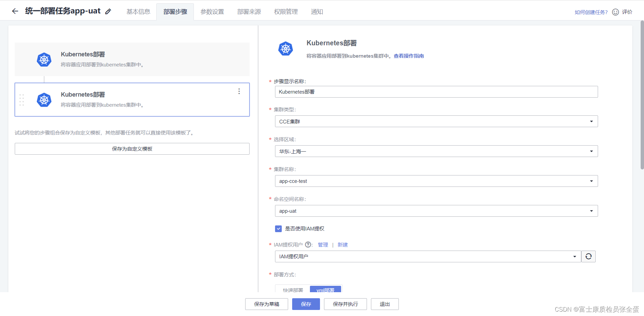Open the three-dot menu on second Kubernetes step

point(239,91)
